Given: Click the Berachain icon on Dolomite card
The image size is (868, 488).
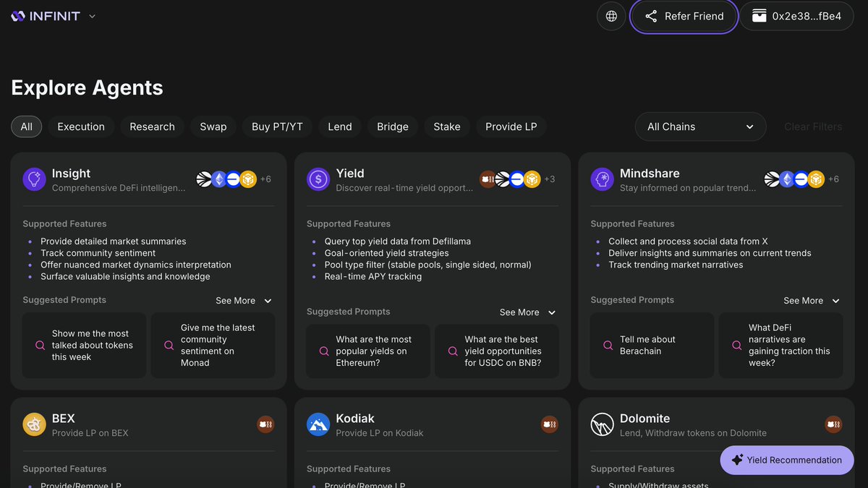Looking at the screenshot, I should [833, 424].
